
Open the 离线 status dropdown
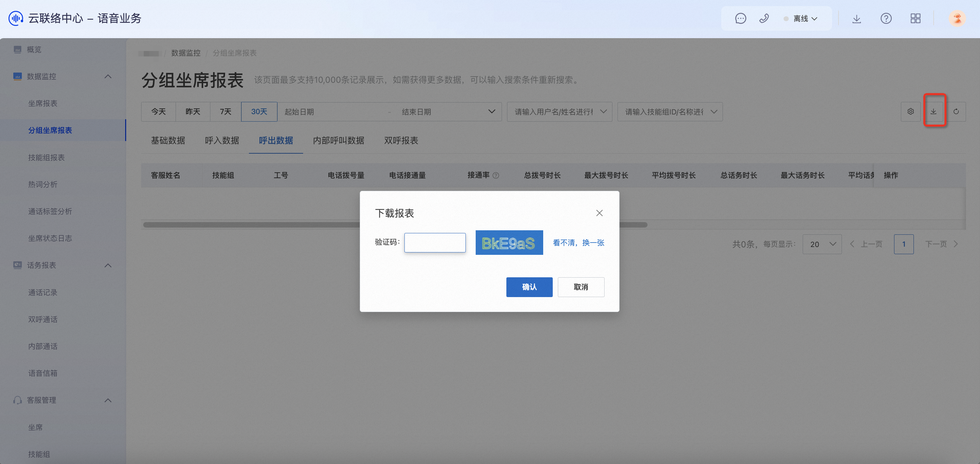[x=801, y=18]
